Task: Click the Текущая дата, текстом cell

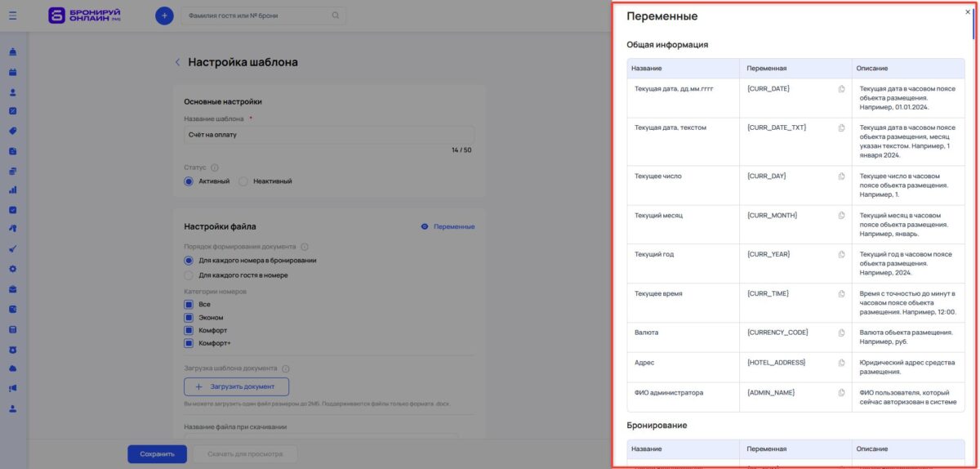Action: pos(683,141)
